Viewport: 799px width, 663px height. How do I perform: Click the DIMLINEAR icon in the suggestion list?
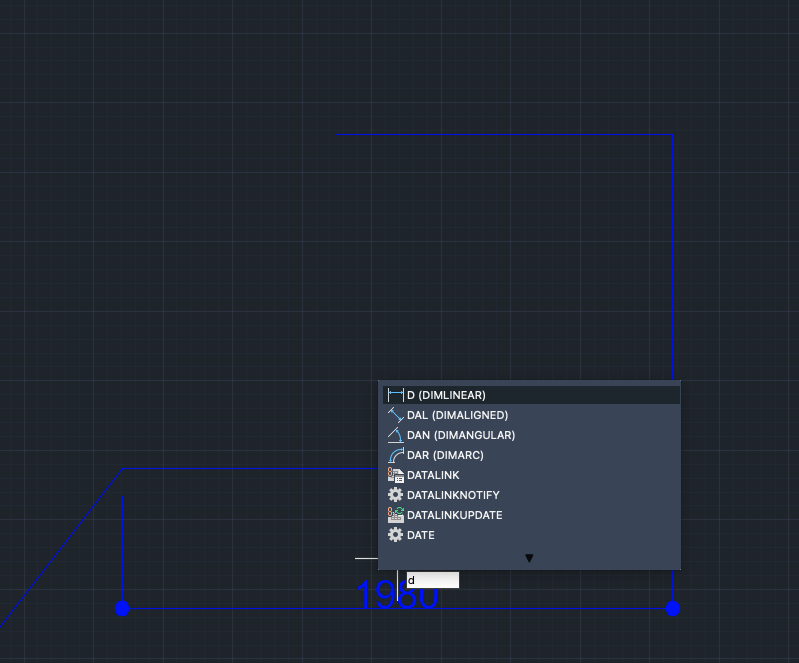(395, 395)
